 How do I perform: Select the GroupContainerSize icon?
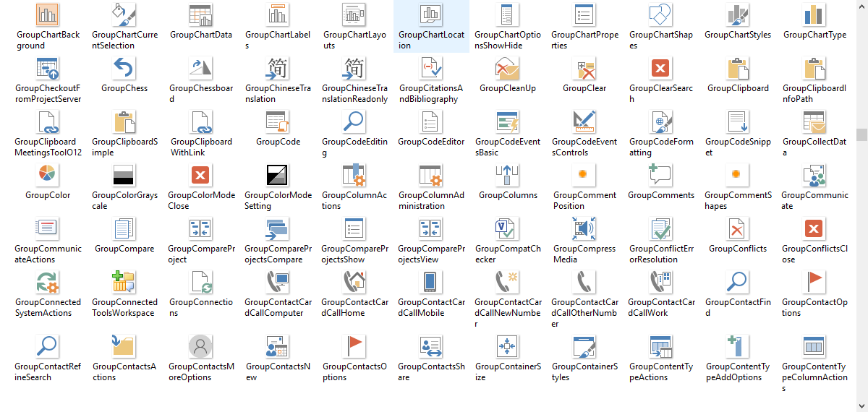tap(508, 347)
